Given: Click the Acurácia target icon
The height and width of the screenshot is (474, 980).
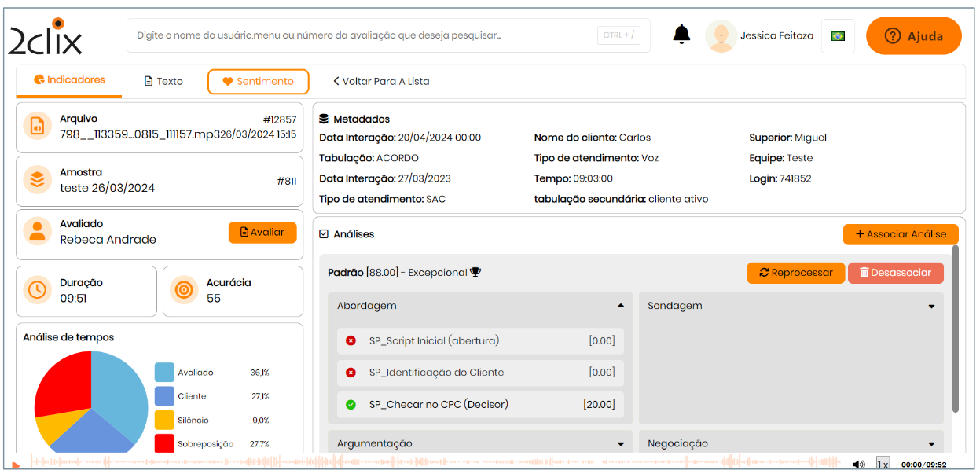Looking at the screenshot, I should [184, 290].
